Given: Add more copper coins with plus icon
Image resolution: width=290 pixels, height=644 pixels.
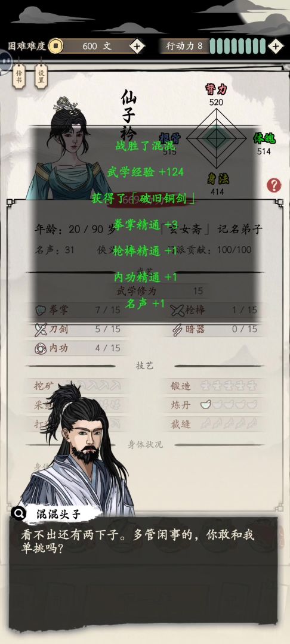Looking at the screenshot, I should (137, 46).
